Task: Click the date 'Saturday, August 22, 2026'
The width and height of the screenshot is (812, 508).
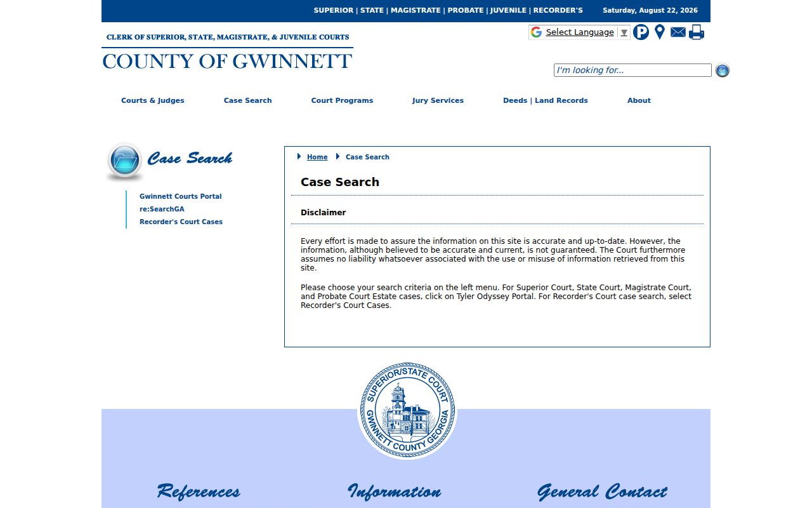Action: (x=650, y=10)
